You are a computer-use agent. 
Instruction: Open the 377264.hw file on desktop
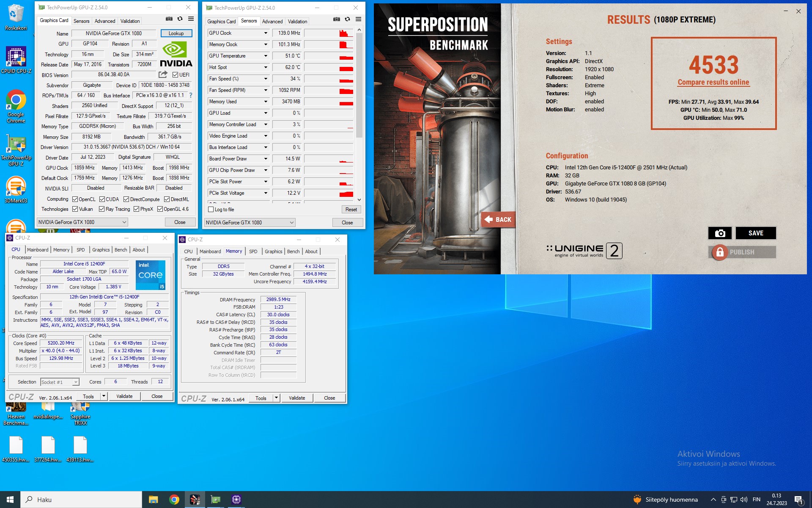pyautogui.click(x=48, y=449)
